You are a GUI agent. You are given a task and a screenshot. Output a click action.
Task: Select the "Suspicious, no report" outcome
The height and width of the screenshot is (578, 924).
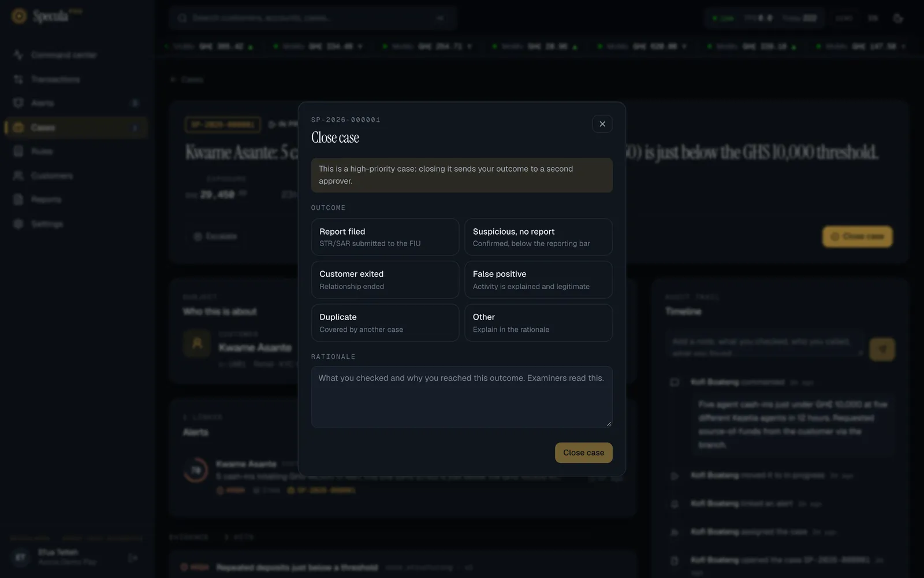[x=538, y=237]
